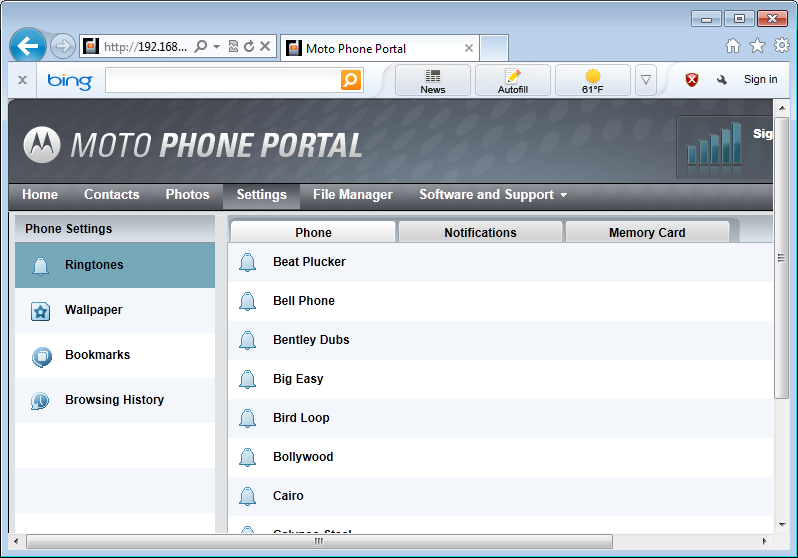Go back with the browser Back arrow
Screen dimensions: 798x558
28,46
